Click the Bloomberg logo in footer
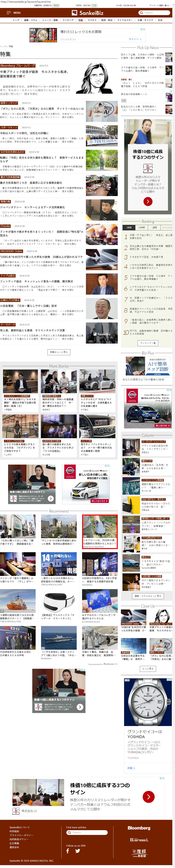The height and width of the screenshot is (868, 175). click(139, 828)
